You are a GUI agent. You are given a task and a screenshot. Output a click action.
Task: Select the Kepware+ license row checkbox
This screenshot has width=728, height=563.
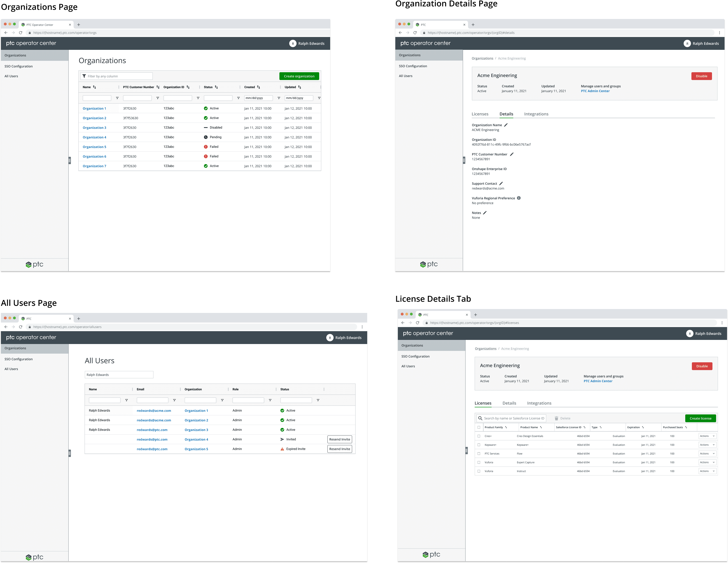tap(479, 445)
